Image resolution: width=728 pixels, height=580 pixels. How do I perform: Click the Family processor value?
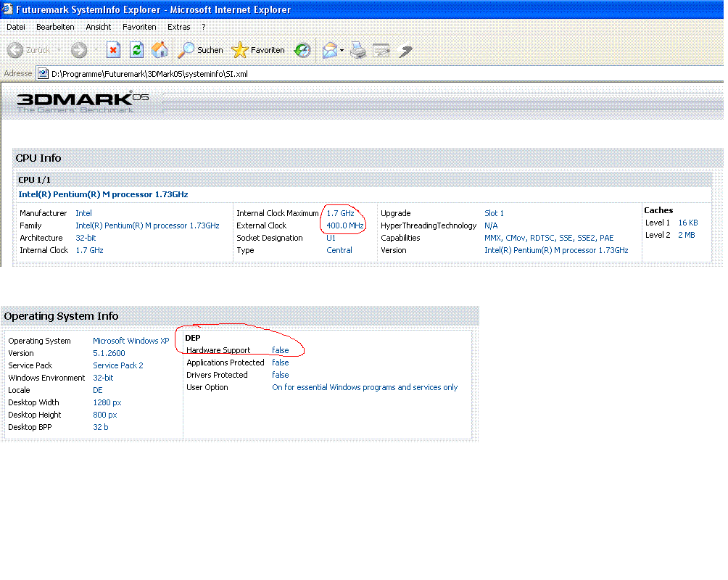pos(147,225)
